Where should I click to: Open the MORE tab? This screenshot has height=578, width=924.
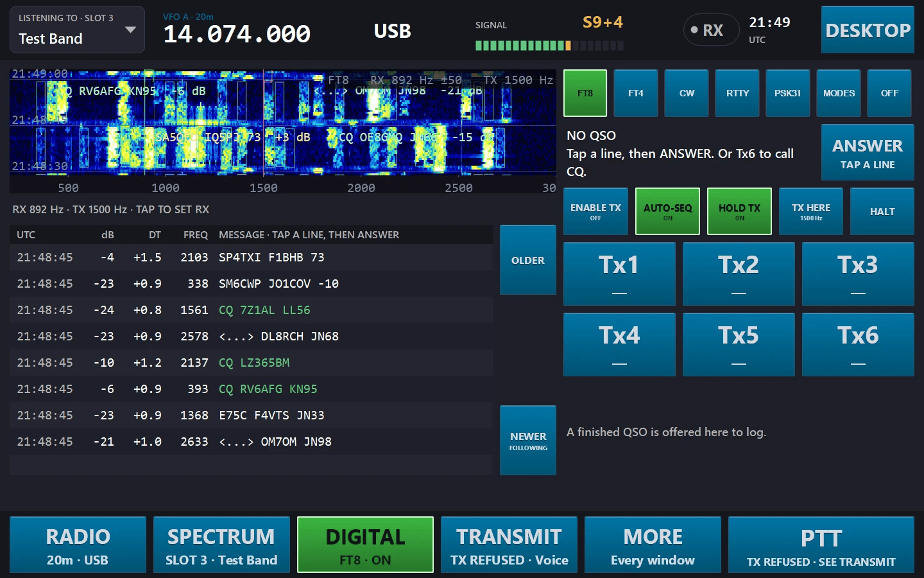653,545
